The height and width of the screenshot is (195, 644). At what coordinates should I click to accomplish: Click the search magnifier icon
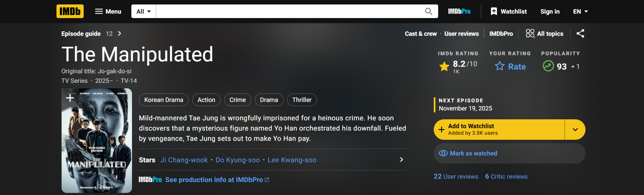click(x=429, y=11)
